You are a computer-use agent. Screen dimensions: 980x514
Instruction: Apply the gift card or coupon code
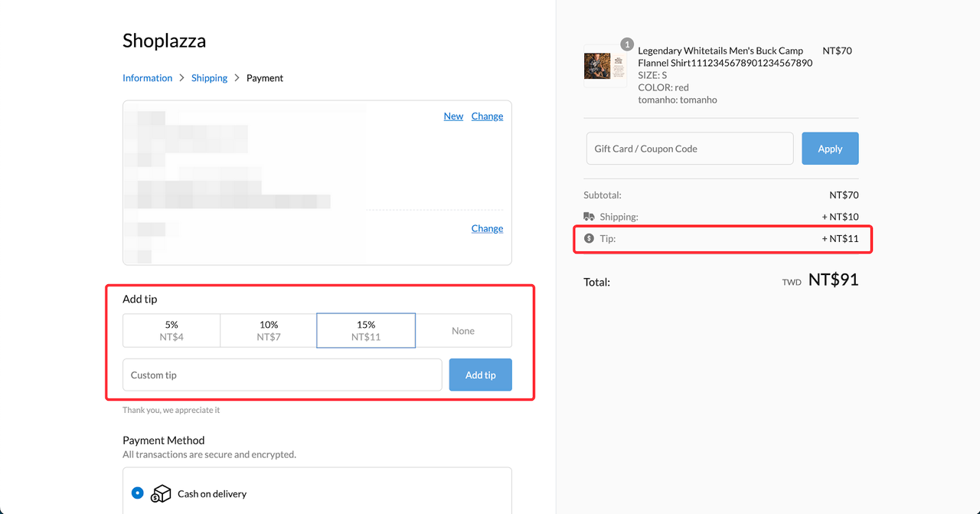830,149
